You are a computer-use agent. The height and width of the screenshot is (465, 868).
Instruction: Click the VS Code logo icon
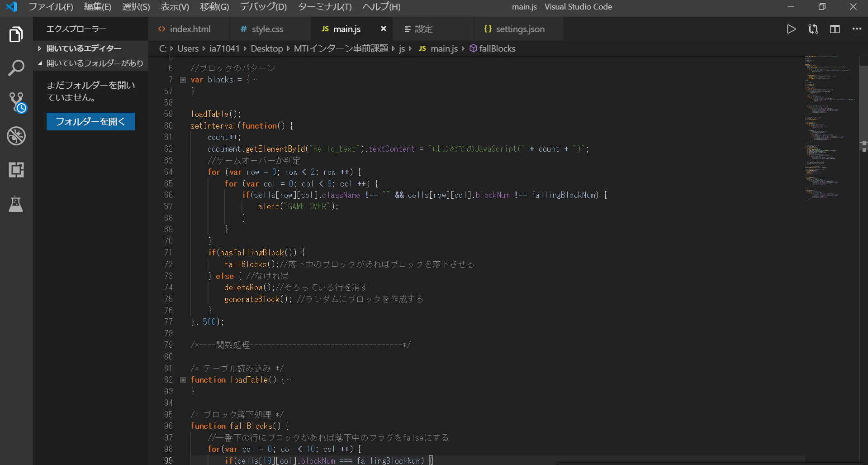click(11, 7)
